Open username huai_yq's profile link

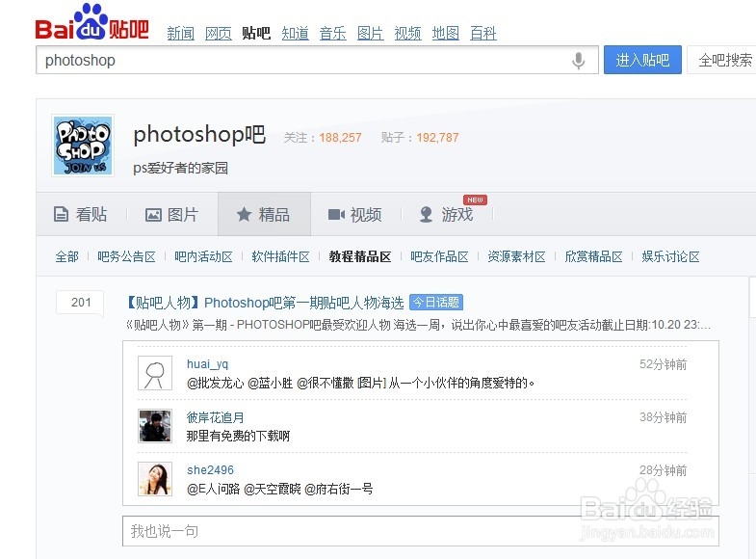[x=207, y=364]
